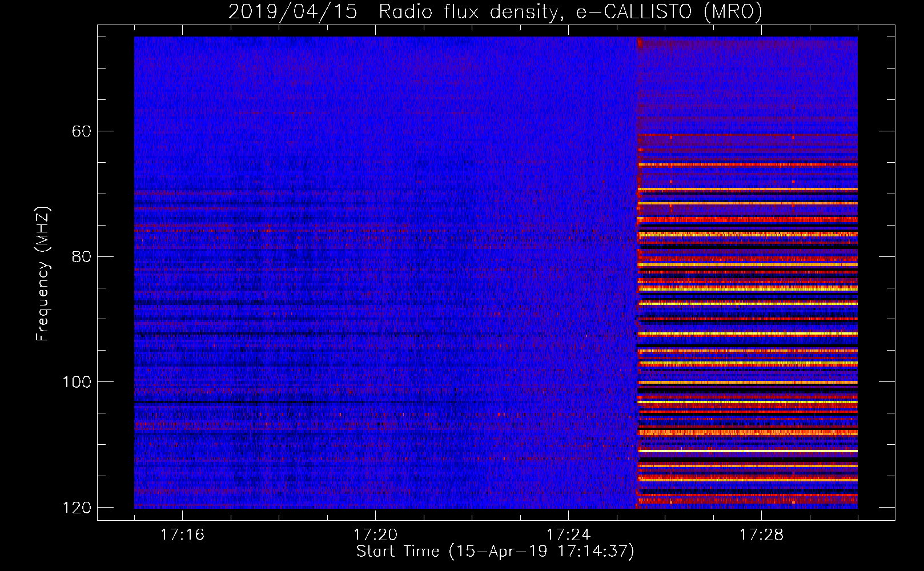The height and width of the screenshot is (571, 924).
Task: Click the frequency tick label "100"
Action: point(77,382)
